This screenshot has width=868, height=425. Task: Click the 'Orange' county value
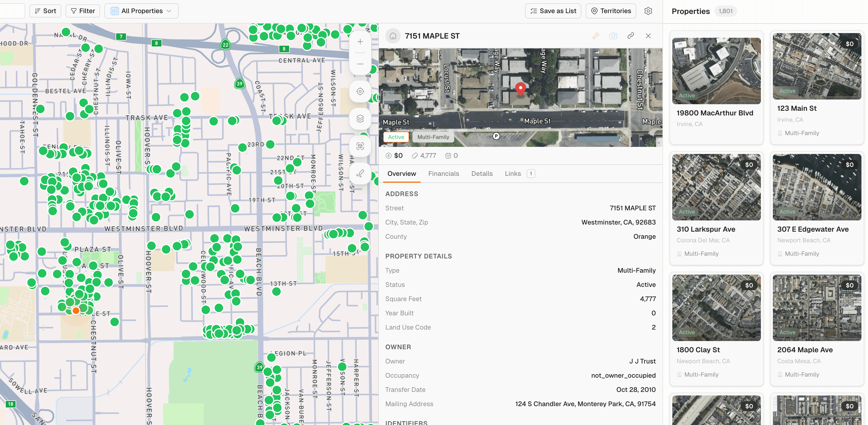click(644, 237)
